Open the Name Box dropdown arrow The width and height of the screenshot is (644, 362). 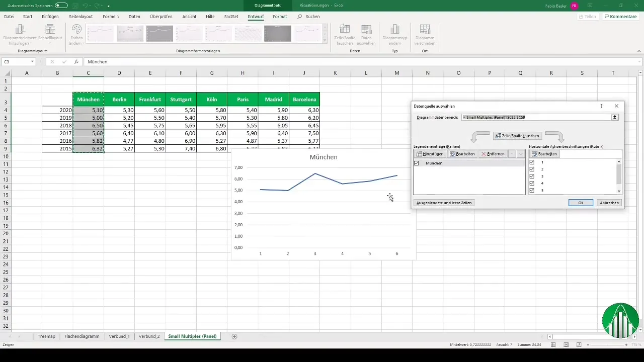(32, 62)
